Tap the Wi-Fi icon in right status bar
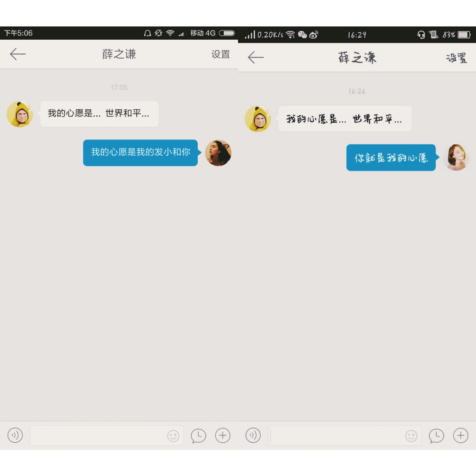The image size is (476, 476). click(x=290, y=35)
